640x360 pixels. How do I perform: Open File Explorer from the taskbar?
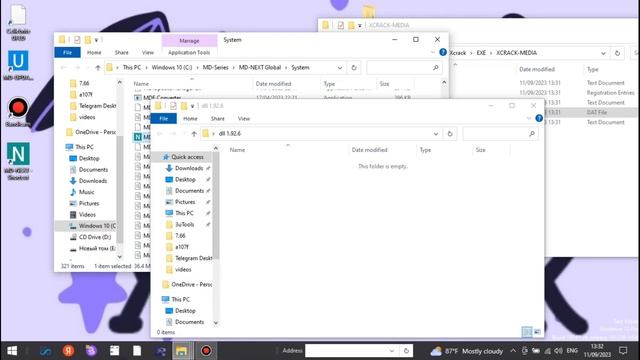[x=182, y=351]
